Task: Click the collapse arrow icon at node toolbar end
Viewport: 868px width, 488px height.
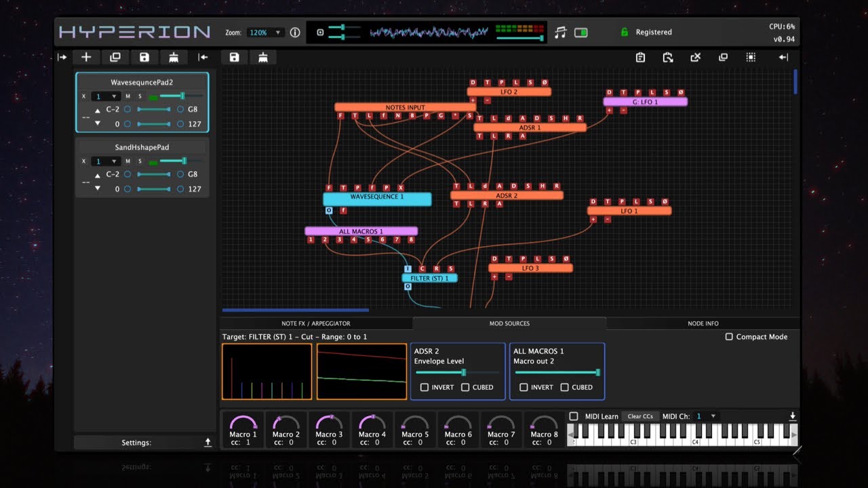Action: (783, 58)
